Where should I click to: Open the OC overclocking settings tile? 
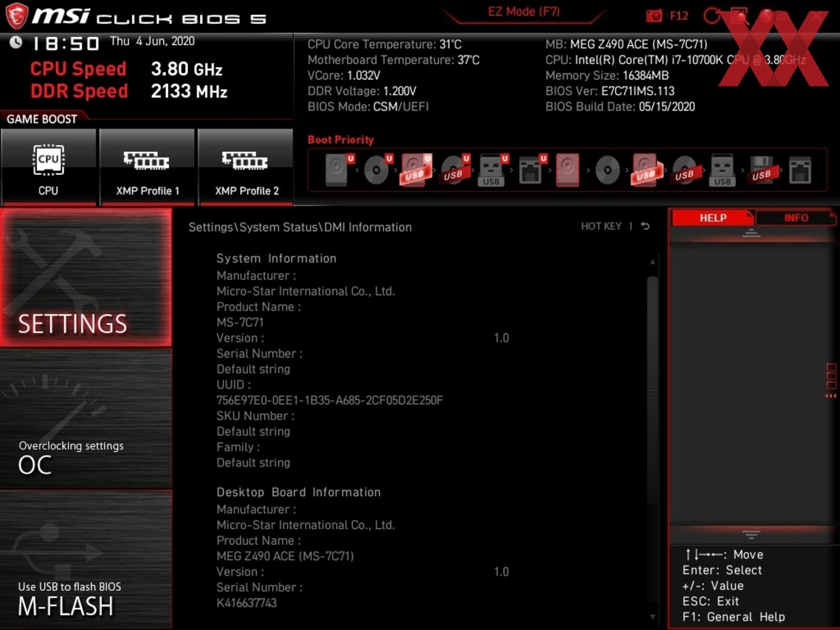[86, 419]
